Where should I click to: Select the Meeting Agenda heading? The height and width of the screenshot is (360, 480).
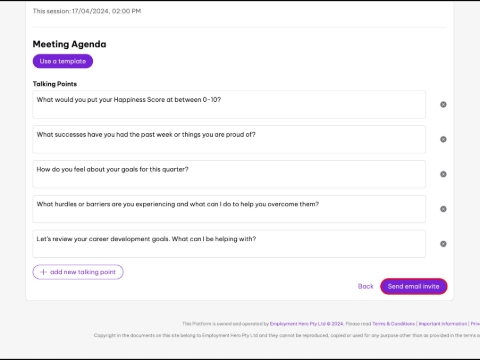pyautogui.click(x=69, y=44)
